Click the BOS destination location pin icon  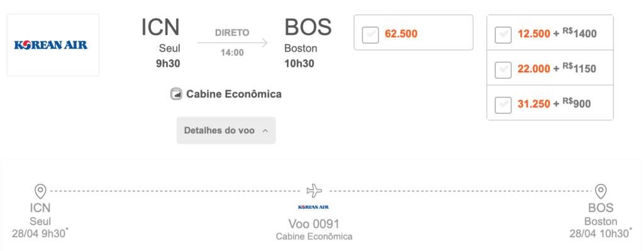coord(601,191)
